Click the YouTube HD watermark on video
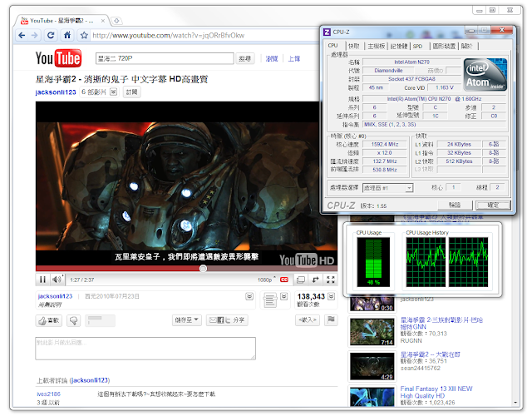Screen dimensions: 532x416 (x=307, y=260)
